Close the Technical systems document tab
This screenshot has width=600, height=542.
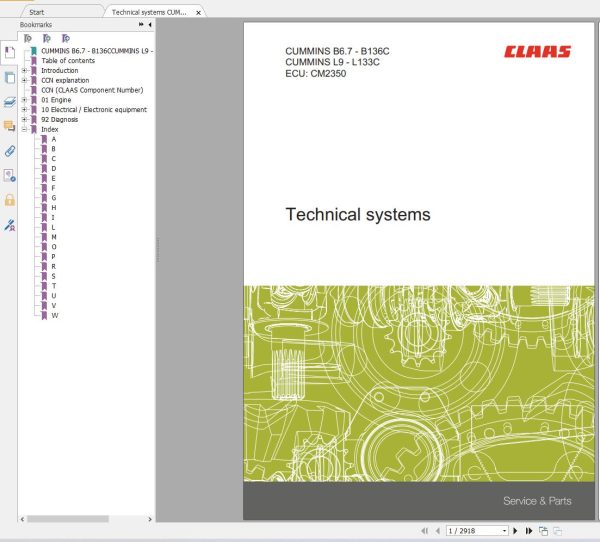coord(199,13)
